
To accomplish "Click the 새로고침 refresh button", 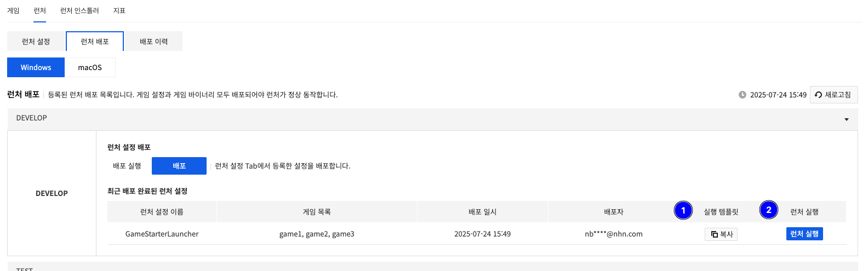I will point(833,95).
